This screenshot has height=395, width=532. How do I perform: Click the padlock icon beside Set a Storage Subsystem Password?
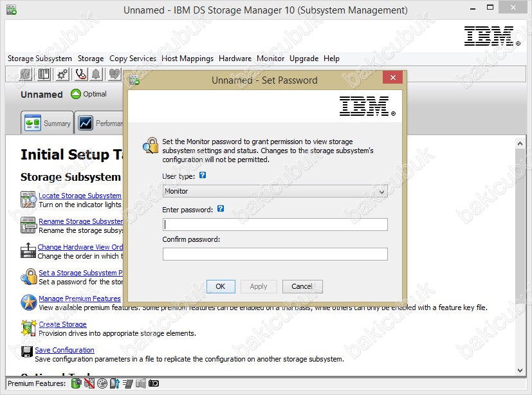tap(28, 277)
